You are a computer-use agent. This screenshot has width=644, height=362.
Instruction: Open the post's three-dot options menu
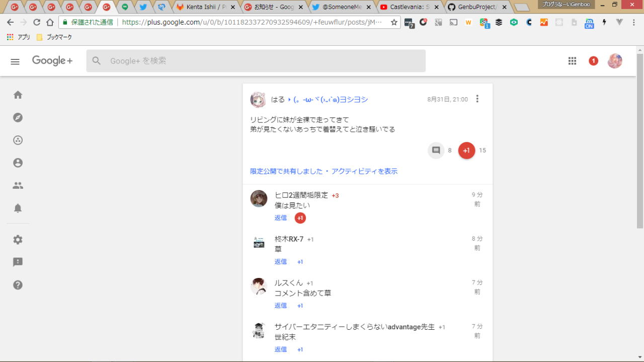477,99
